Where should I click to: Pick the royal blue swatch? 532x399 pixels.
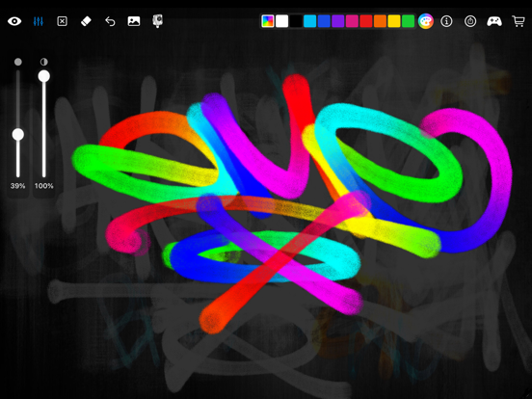324,21
